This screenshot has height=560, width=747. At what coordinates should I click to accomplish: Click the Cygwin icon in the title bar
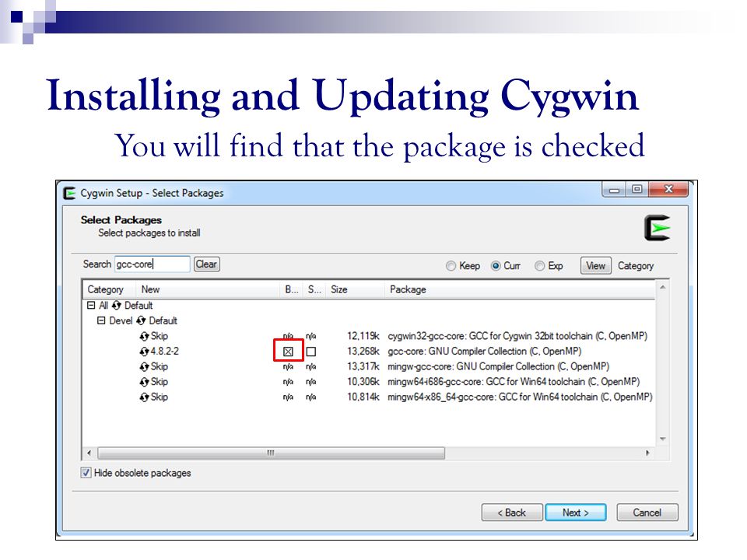69,193
